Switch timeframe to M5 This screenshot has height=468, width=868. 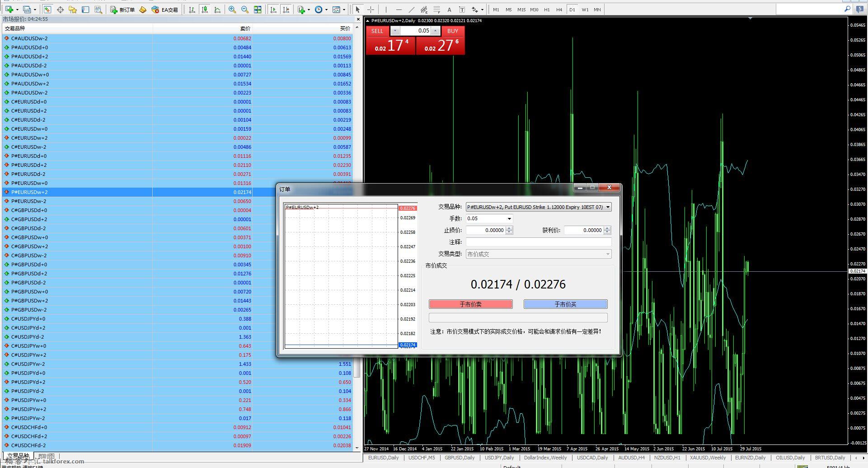pyautogui.click(x=509, y=9)
